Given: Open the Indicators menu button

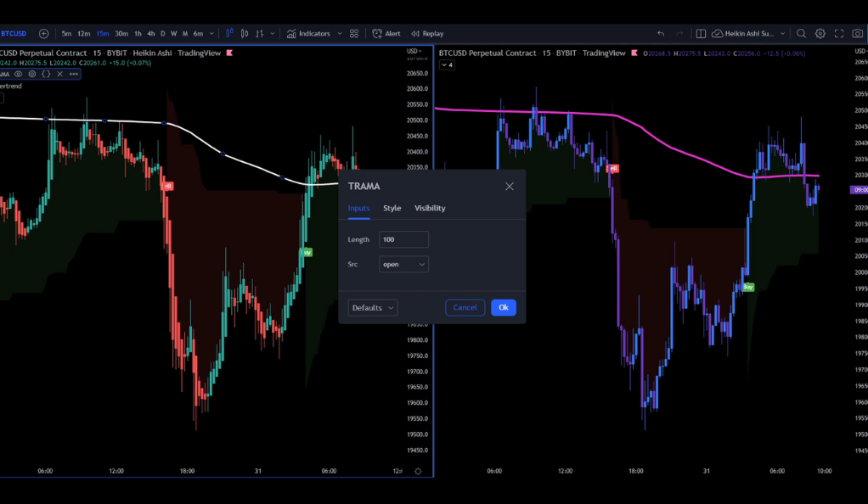Looking at the screenshot, I should (x=309, y=34).
